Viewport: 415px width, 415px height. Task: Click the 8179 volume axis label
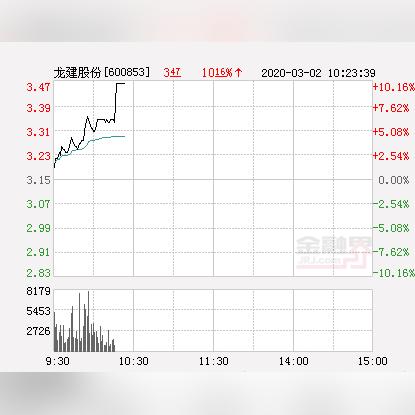point(38,291)
